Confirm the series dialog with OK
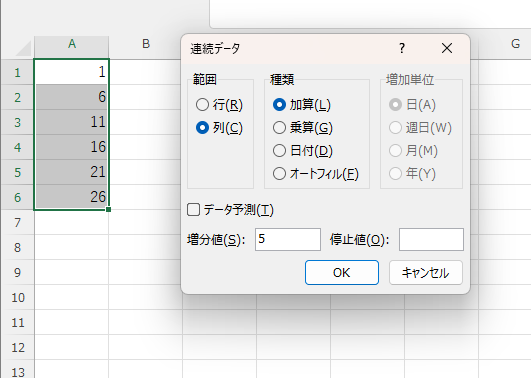The width and height of the screenshot is (531, 378). pyautogui.click(x=342, y=273)
